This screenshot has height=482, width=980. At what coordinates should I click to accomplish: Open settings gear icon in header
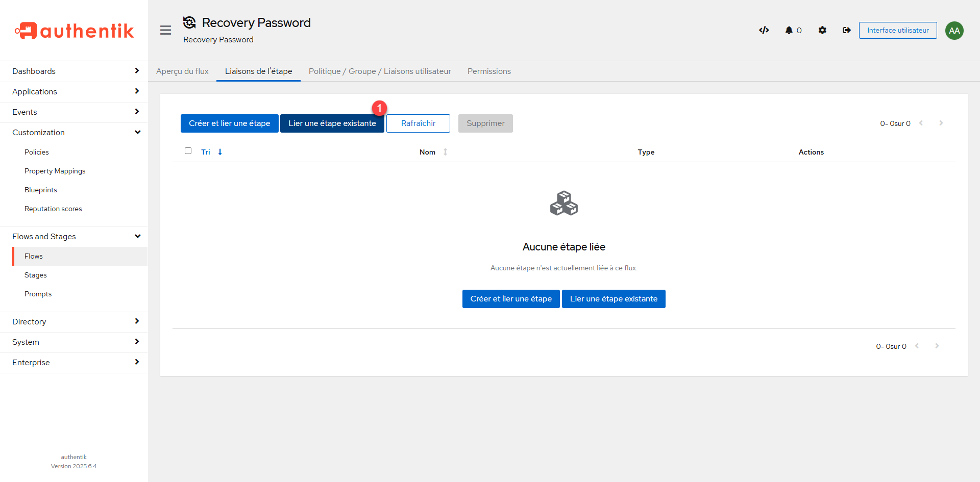click(x=822, y=30)
